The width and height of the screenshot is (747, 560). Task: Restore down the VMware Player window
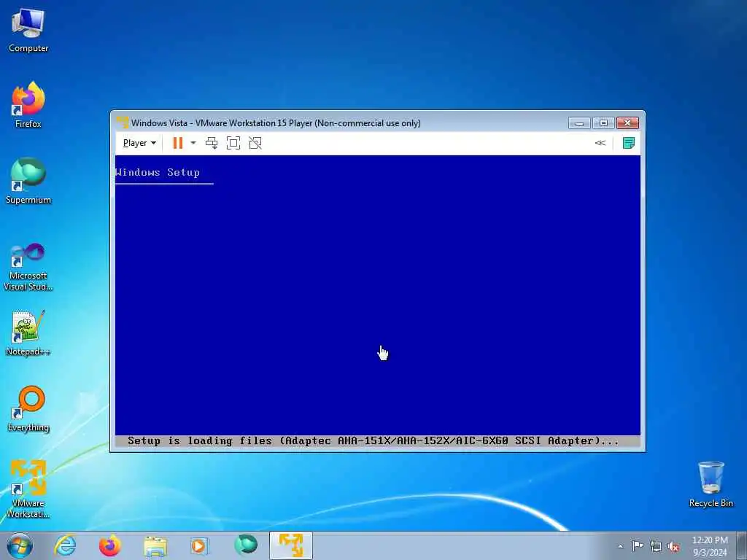pyautogui.click(x=603, y=122)
